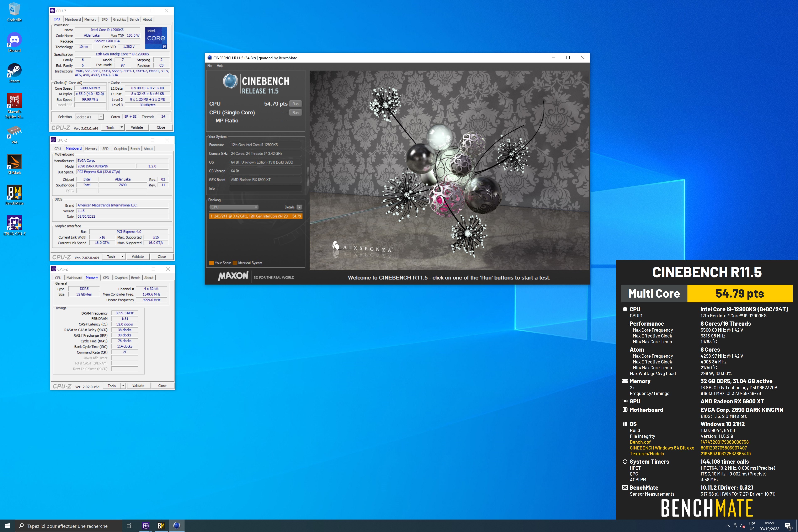
Task: Open the Windows Start button
Action: tap(7, 526)
